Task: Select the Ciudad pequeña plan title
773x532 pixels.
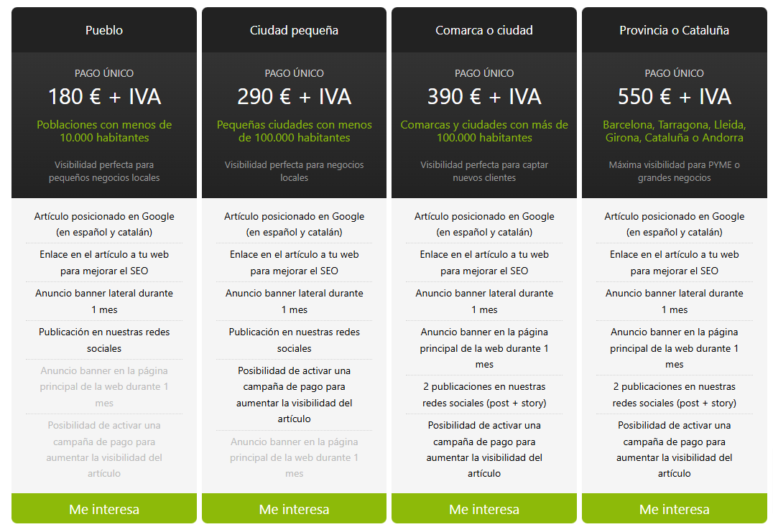Action: point(294,30)
